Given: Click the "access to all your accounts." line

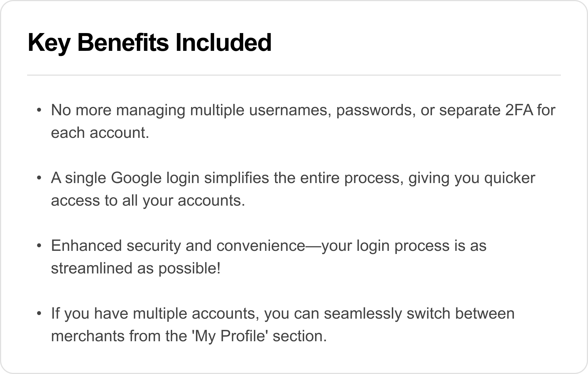Looking at the screenshot, I should coord(148,200).
